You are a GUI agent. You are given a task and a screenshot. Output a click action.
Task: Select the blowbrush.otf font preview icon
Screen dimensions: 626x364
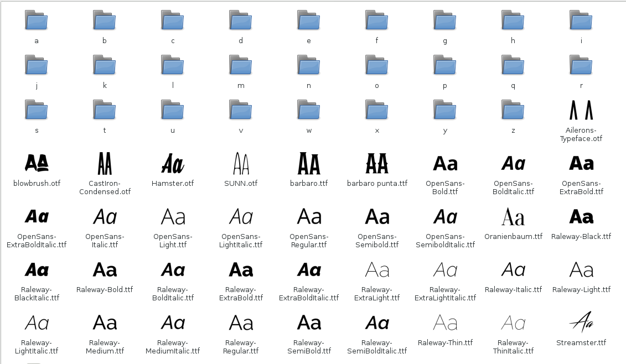pos(37,163)
